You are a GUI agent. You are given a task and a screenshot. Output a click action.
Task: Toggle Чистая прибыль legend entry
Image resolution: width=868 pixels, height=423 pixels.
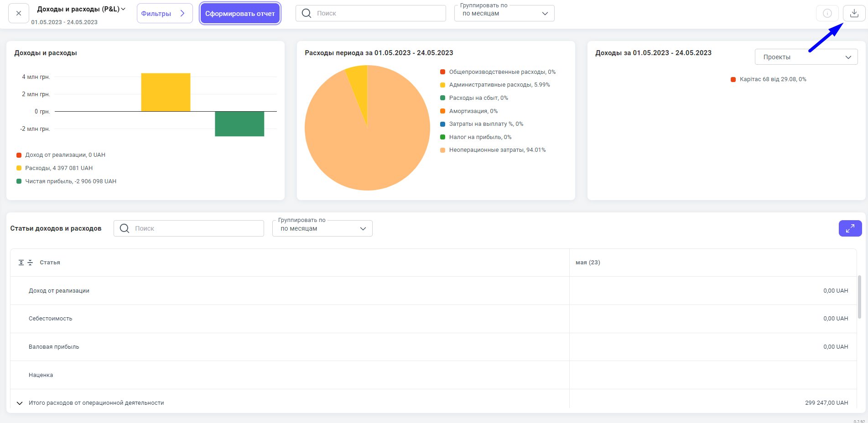70,181
